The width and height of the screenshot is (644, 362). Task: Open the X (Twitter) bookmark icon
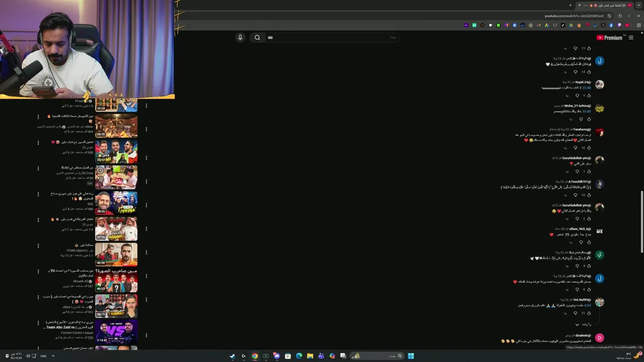click(603, 25)
